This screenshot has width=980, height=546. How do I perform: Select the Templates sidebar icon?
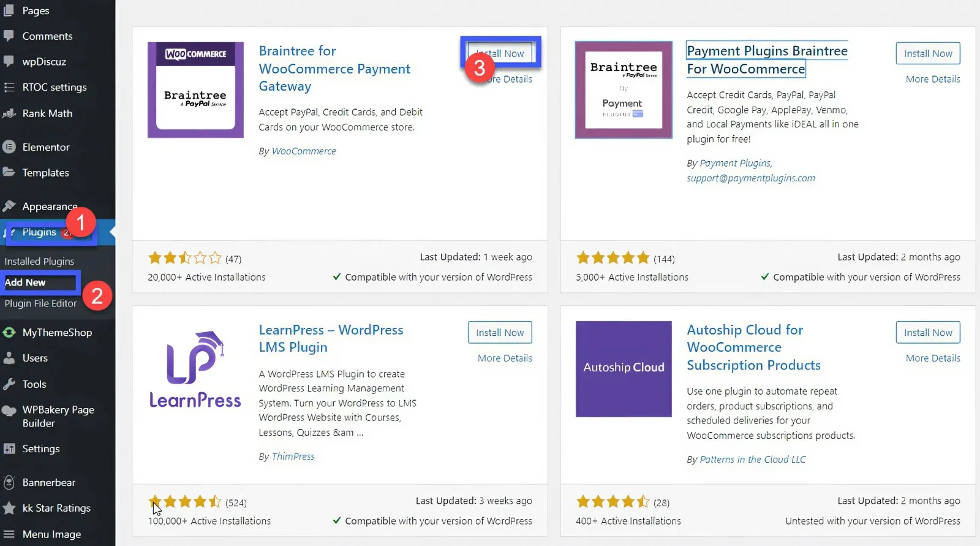(x=9, y=172)
